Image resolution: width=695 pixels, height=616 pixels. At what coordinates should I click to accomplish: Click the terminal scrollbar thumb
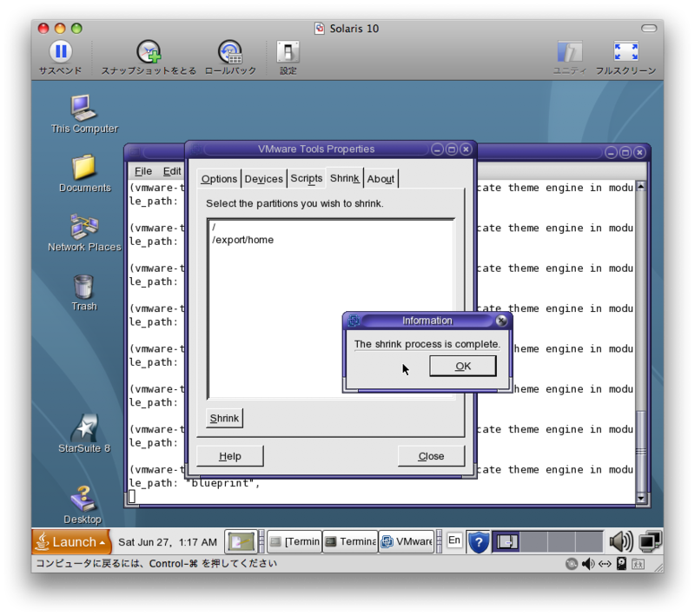click(641, 451)
